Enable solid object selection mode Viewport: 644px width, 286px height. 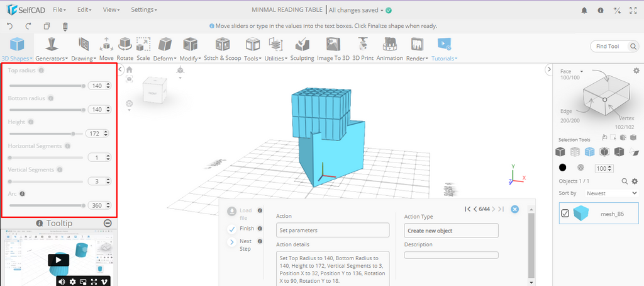[560, 152]
